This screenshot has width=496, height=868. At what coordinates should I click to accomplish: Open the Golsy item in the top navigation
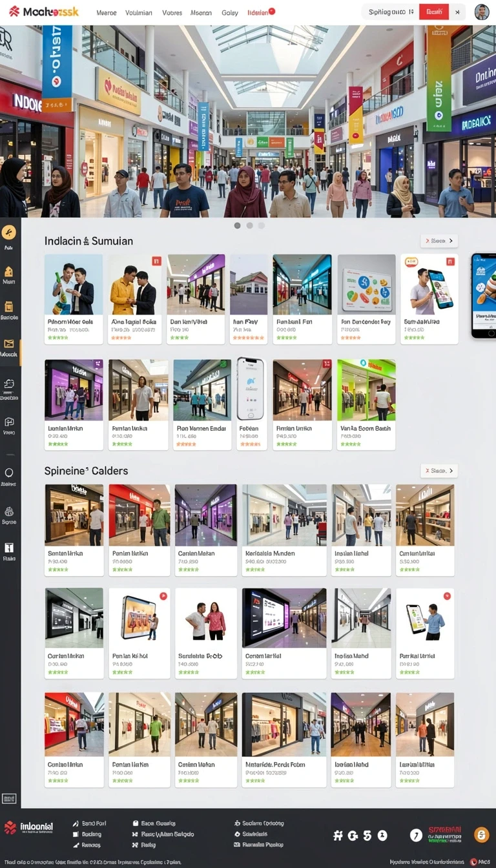[x=230, y=12]
